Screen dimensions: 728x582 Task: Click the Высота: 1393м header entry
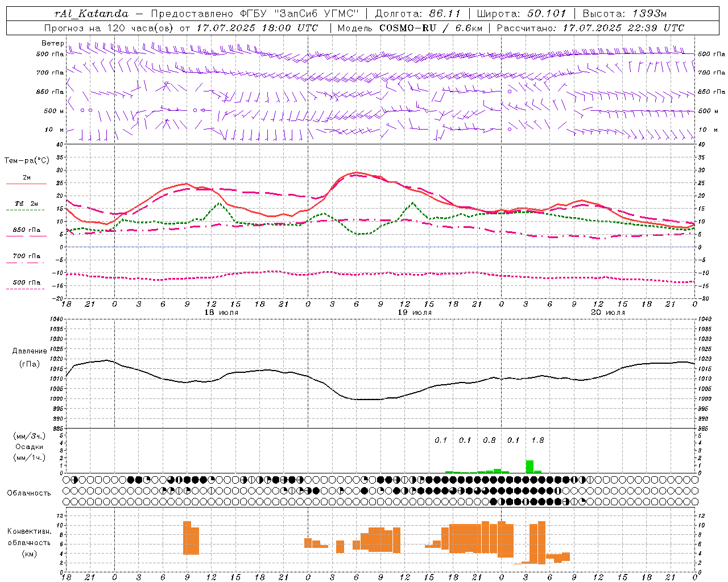coord(625,13)
